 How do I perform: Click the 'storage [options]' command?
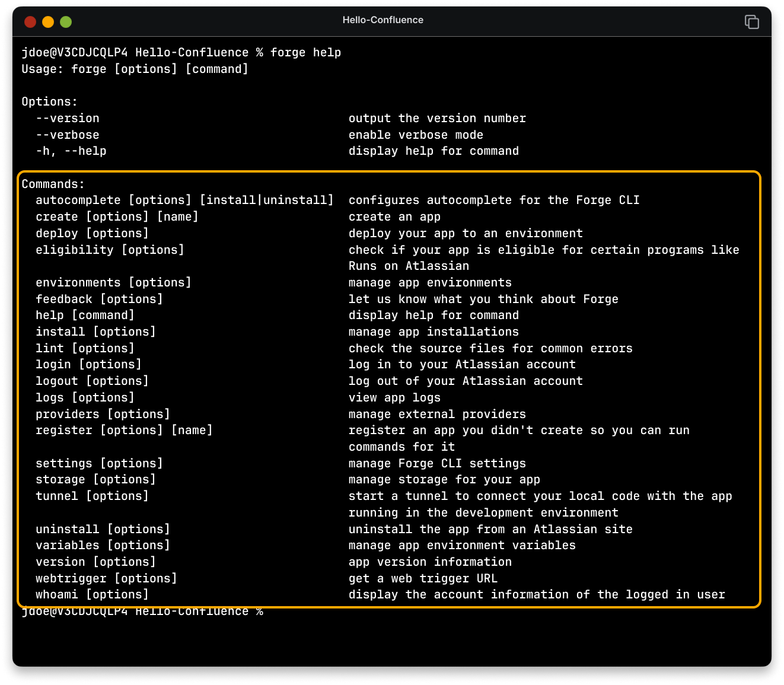(x=95, y=479)
